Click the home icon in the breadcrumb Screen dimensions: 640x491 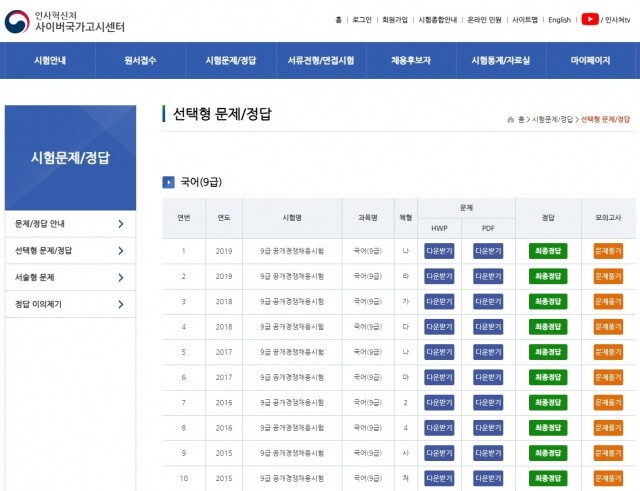[x=511, y=119]
